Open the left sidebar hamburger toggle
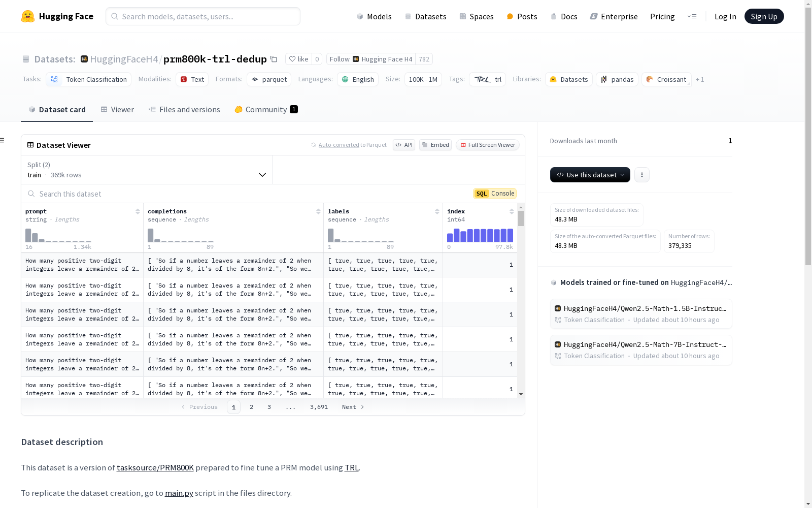This screenshot has height=508, width=812. pyautogui.click(x=3, y=140)
